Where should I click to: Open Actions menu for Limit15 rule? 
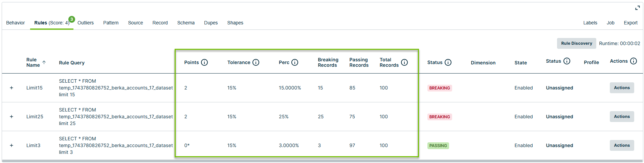pyautogui.click(x=622, y=88)
